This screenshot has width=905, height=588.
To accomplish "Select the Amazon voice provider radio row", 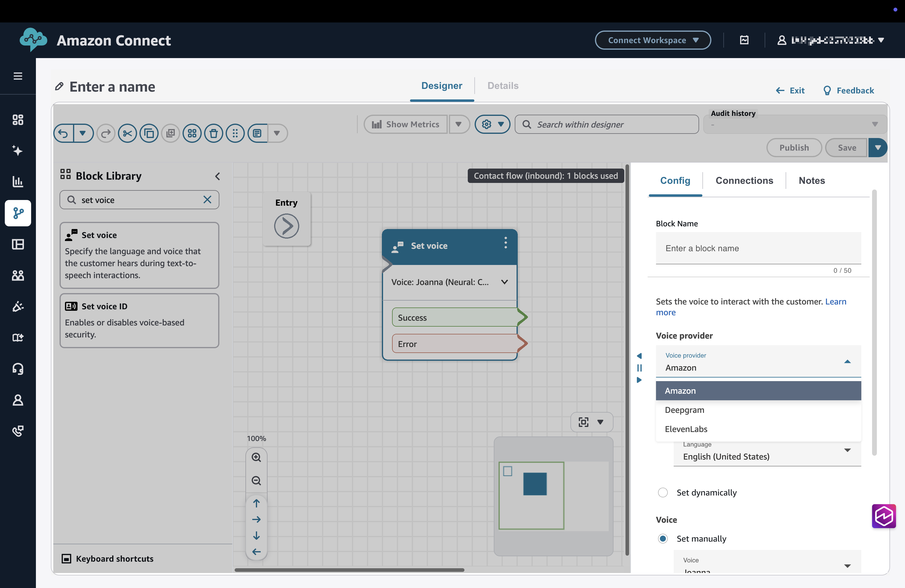I will [x=758, y=391].
